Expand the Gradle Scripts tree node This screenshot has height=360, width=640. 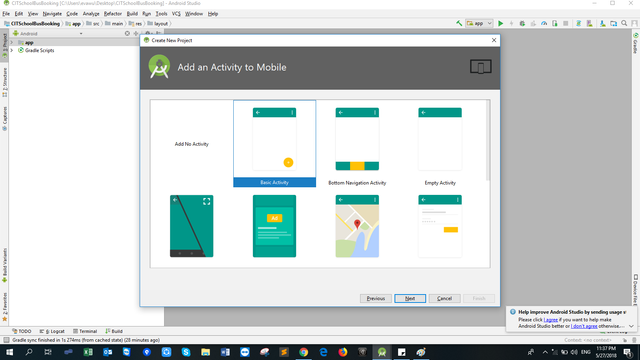click(x=12, y=51)
